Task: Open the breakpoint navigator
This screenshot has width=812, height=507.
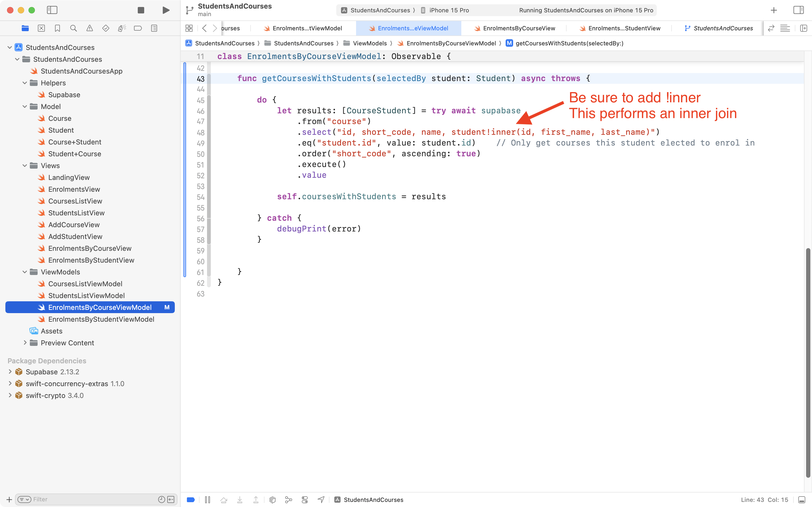Action: (138, 28)
